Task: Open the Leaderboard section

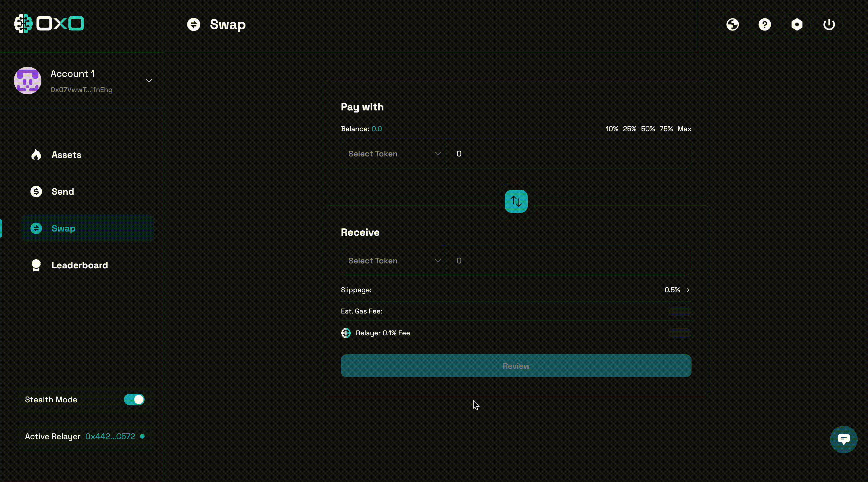Action: (x=80, y=265)
